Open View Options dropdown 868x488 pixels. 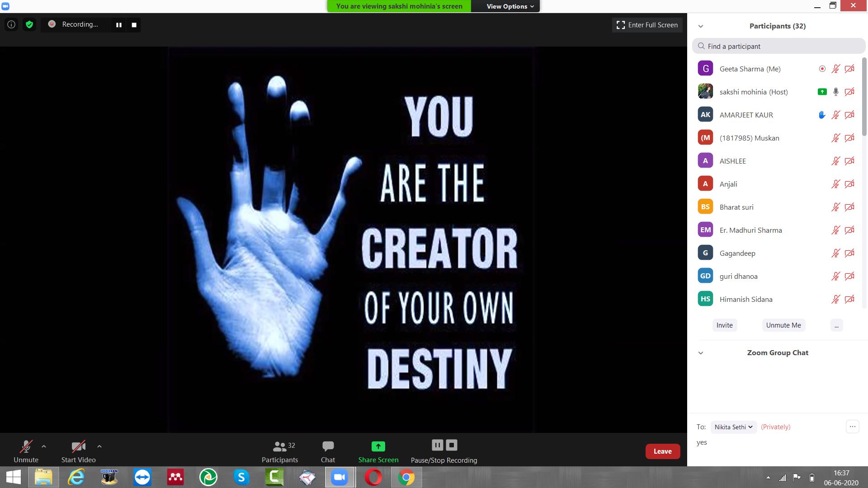pyautogui.click(x=510, y=6)
